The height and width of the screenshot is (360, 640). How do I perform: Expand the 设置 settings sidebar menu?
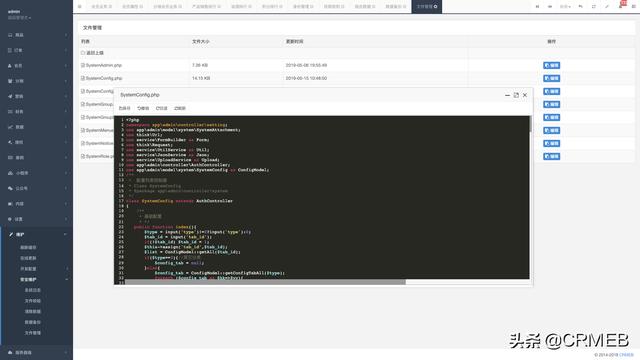coord(37,219)
